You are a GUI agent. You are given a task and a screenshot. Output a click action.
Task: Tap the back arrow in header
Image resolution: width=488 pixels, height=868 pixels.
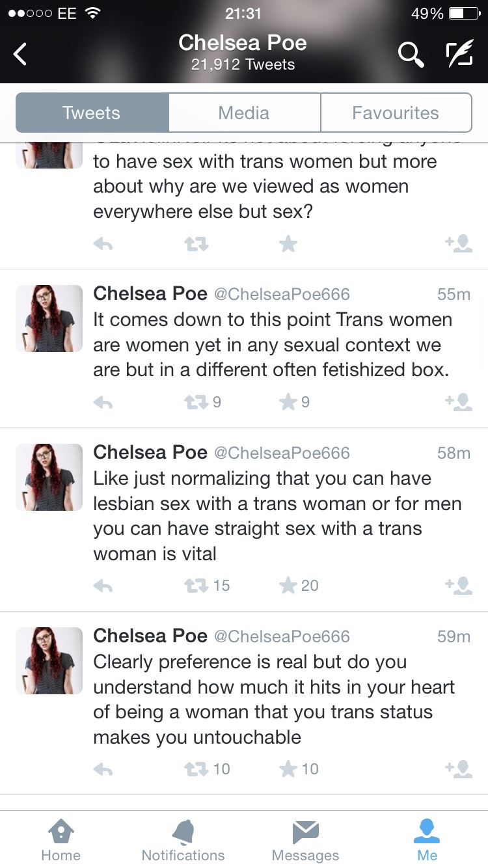point(21,54)
